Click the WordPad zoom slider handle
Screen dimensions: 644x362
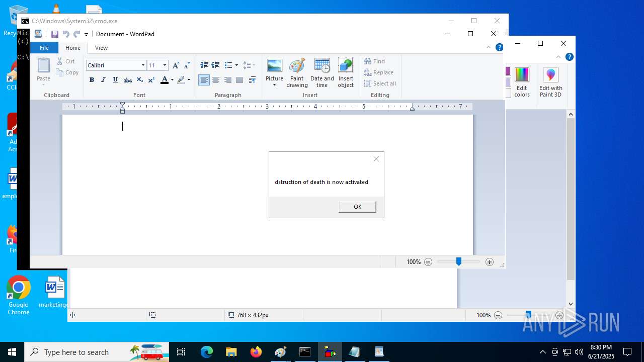click(x=459, y=262)
